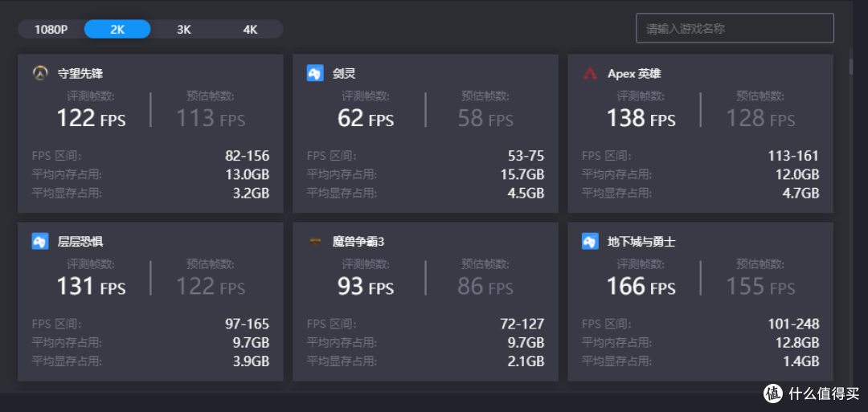Focus the game name search field
This screenshot has height=412, width=868.
tap(735, 28)
